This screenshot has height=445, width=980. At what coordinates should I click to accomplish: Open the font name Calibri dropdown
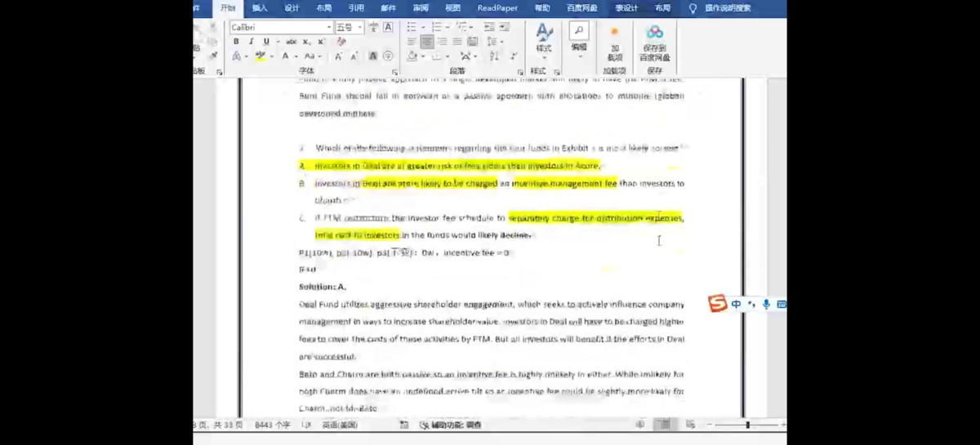[329, 28]
